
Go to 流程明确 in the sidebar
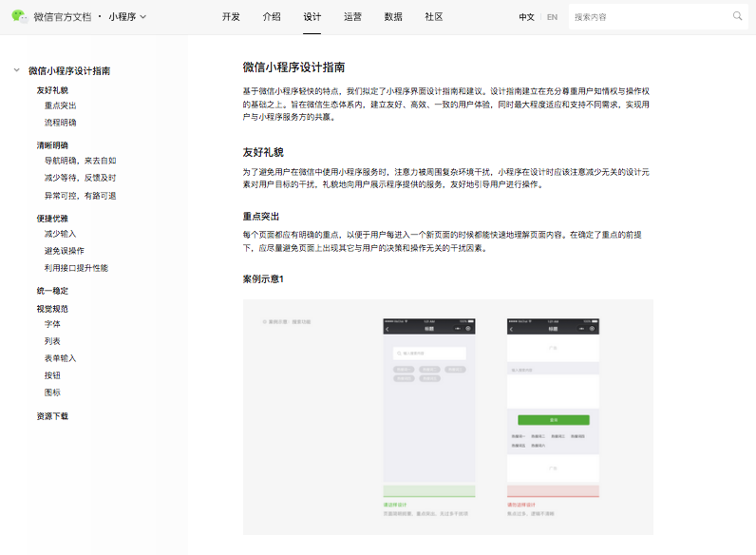60,123
